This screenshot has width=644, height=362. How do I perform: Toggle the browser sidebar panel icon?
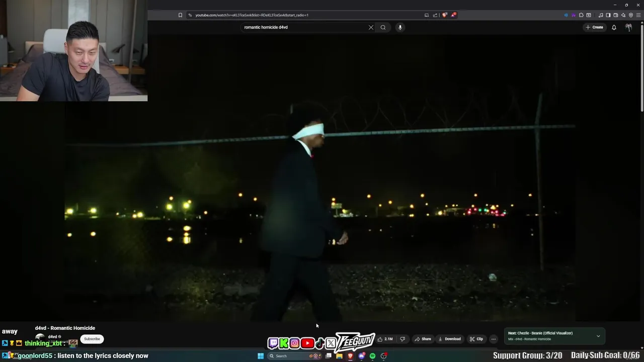pos(608,15)
